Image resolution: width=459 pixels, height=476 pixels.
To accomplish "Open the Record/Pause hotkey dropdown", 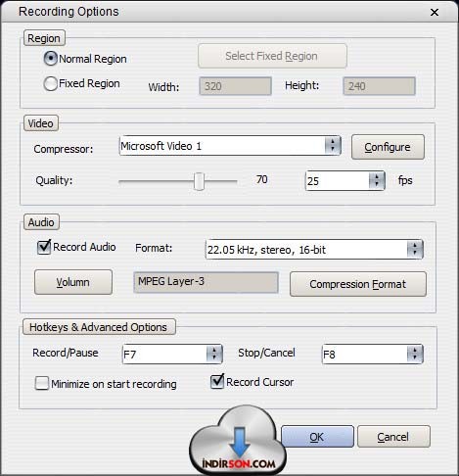I will click(x=172, y=354).
